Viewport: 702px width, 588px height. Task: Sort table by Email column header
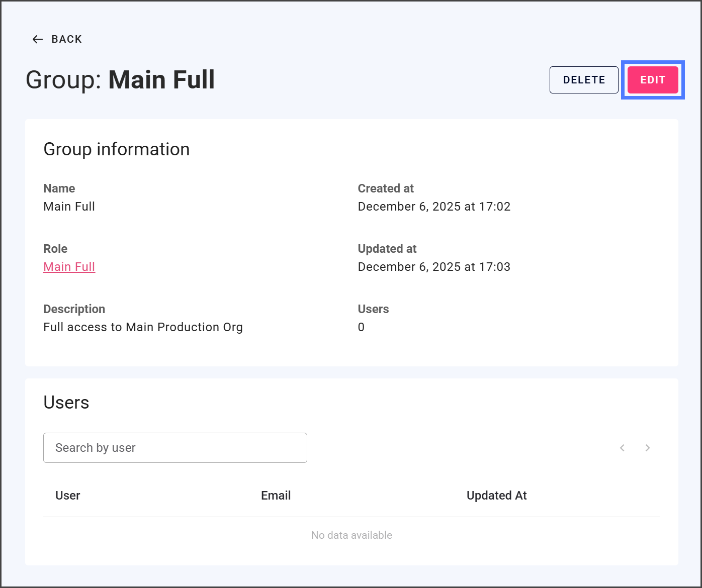click(x=276, y=496)
